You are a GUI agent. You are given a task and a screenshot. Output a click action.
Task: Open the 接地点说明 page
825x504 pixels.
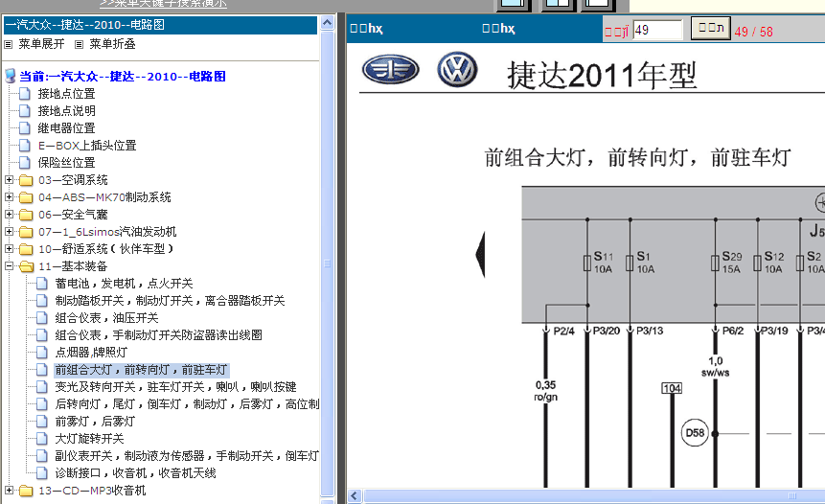coord(66,111)
